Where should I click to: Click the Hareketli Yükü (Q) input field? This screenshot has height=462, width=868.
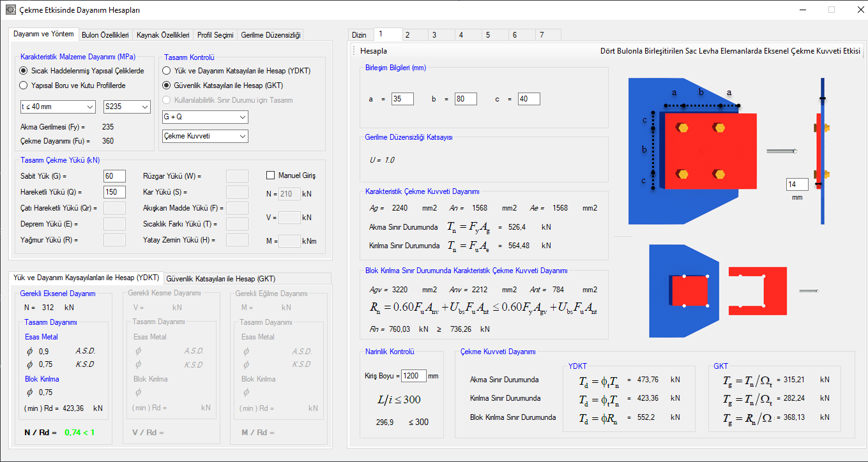tap(114, 192)
